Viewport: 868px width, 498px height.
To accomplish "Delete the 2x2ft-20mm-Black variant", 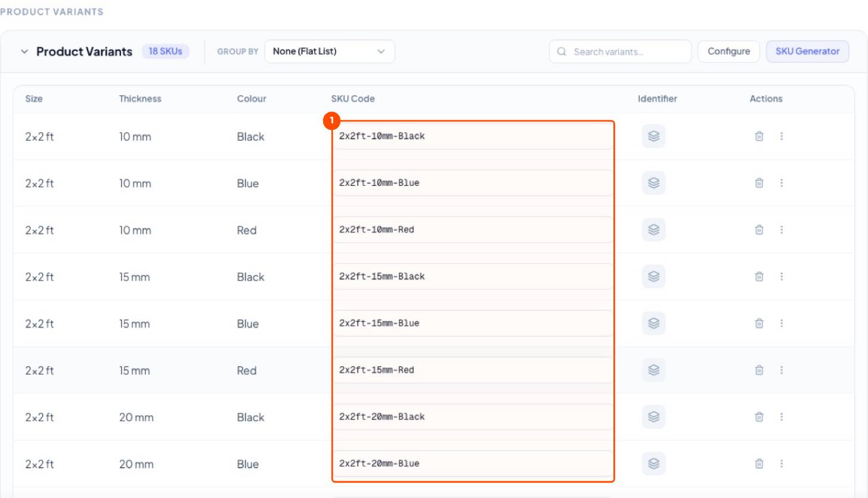I will click(x=759, y=417).
